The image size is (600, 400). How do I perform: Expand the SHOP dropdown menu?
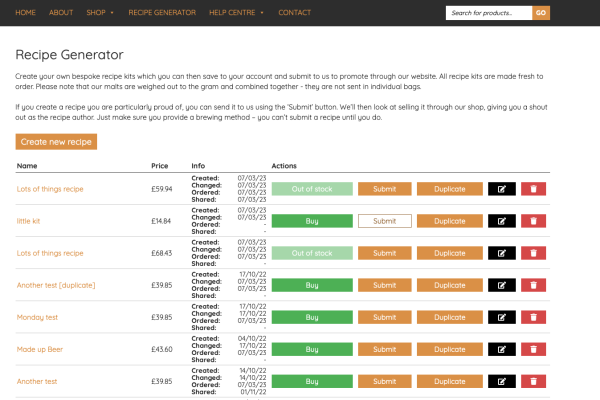[100, 13]
